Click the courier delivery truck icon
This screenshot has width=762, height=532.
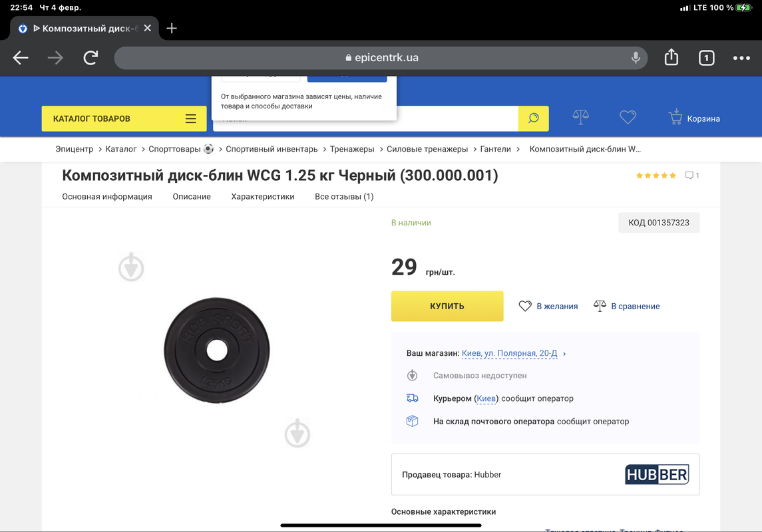coord(412,398)
